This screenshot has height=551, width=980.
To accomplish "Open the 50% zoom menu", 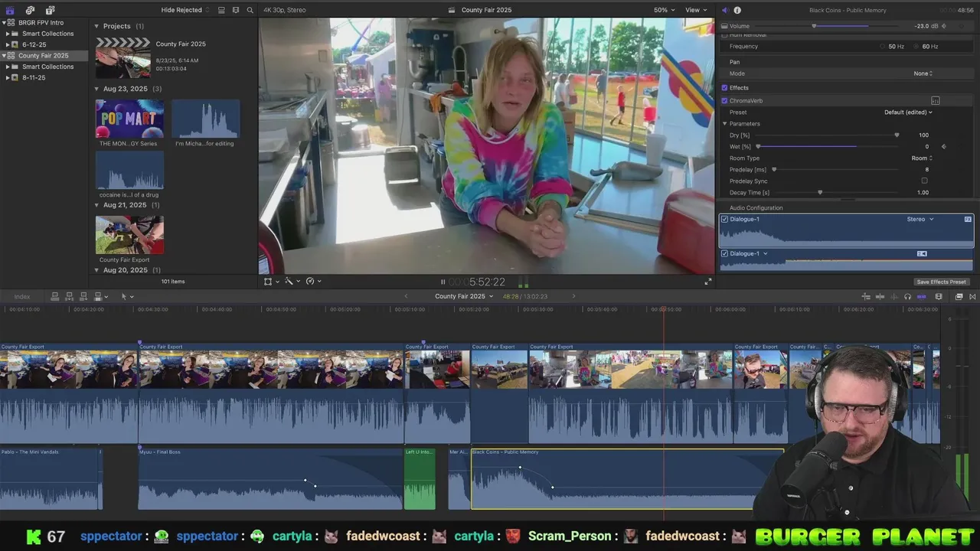I will coord(664,10).
